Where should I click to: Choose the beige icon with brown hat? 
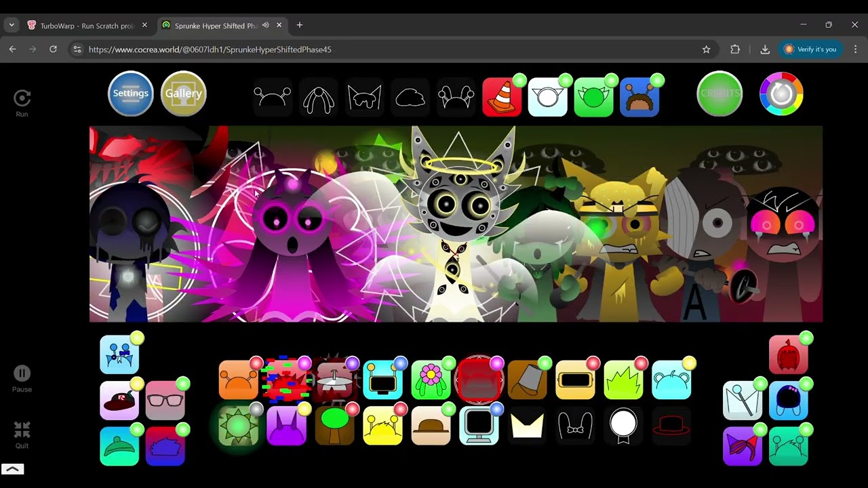coord(431,426)
